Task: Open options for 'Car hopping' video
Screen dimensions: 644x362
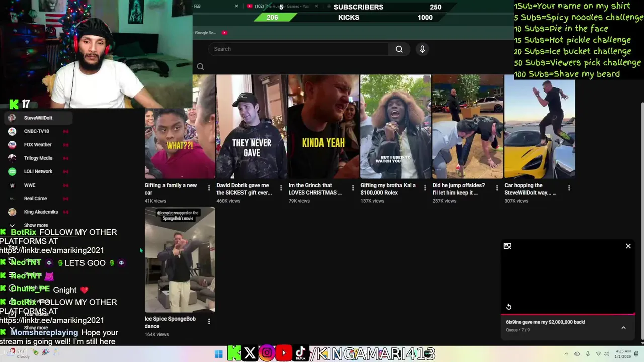Action: pyautogui.click(x=569, y=188)
